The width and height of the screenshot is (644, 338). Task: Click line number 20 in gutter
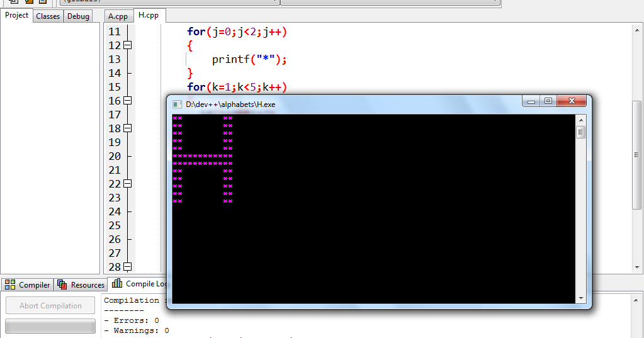115,157
